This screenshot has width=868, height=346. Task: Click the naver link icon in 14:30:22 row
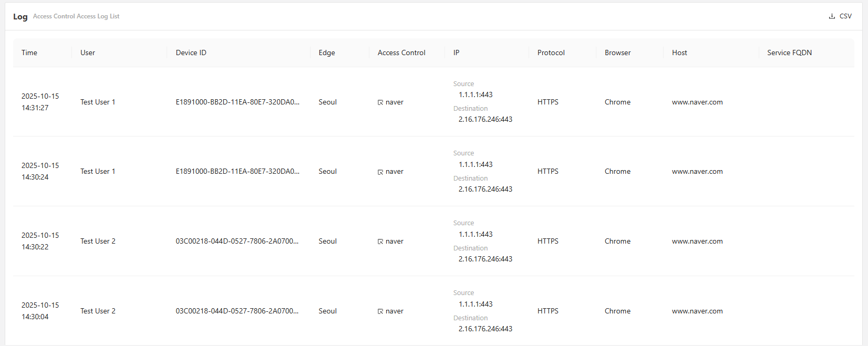[x=380, y=242]
